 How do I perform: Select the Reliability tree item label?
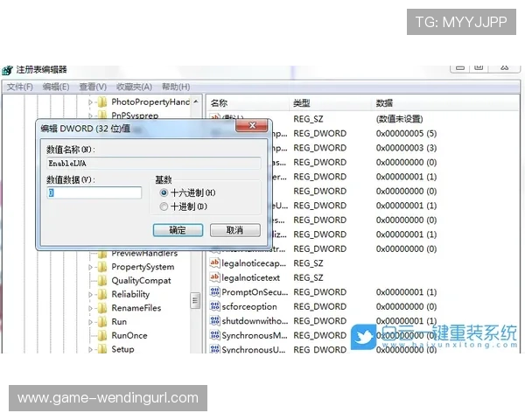[x=130, y=294]
